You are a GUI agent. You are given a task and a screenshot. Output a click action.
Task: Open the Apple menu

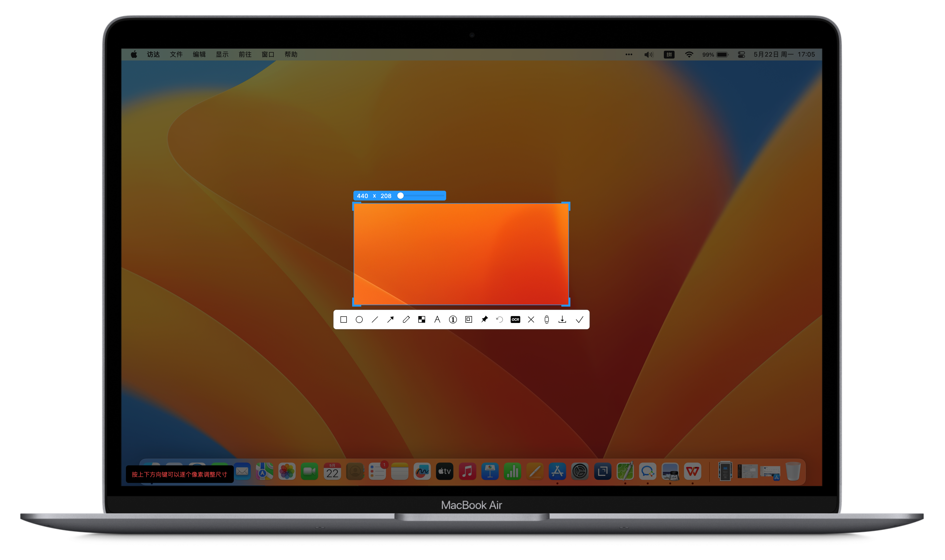tap(134, 54)
